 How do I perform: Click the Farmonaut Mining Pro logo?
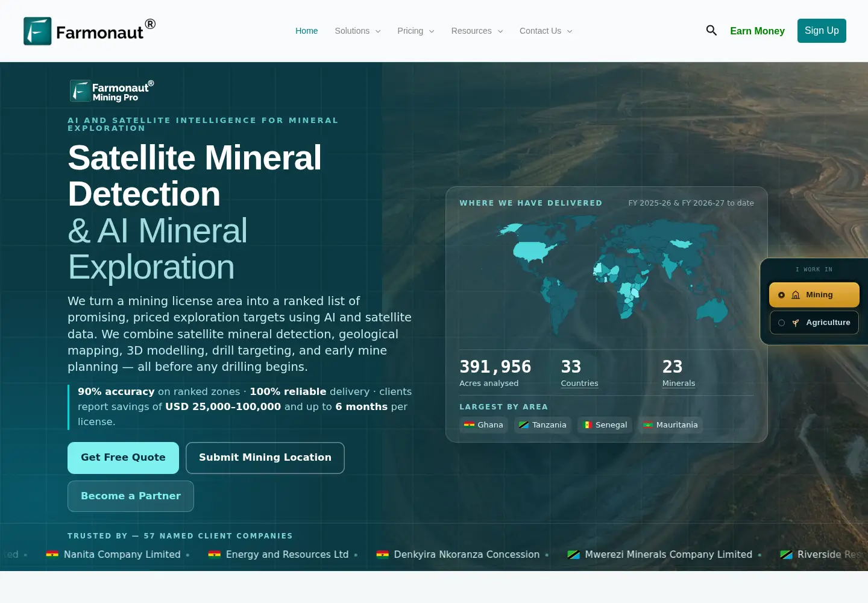pos(112,91)
